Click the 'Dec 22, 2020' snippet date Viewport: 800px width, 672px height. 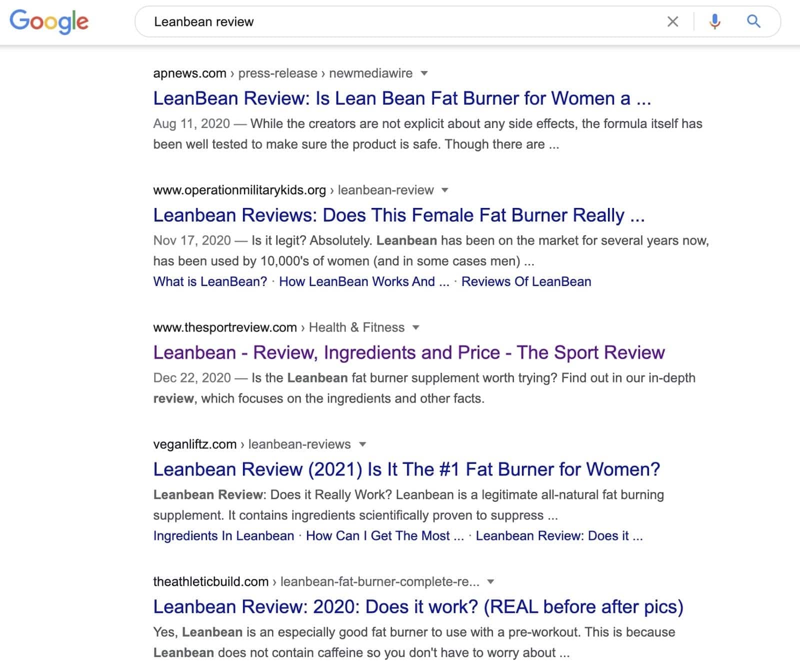[x=192, y=378]
